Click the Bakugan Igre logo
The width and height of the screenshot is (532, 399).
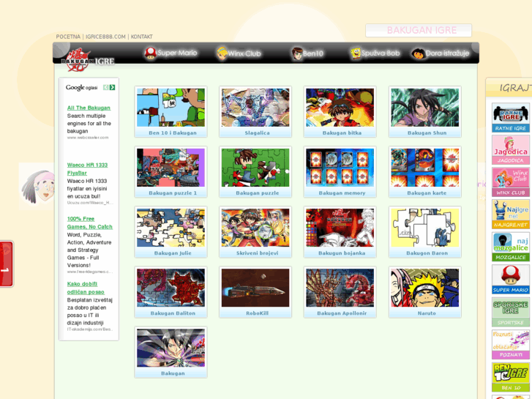88,59
